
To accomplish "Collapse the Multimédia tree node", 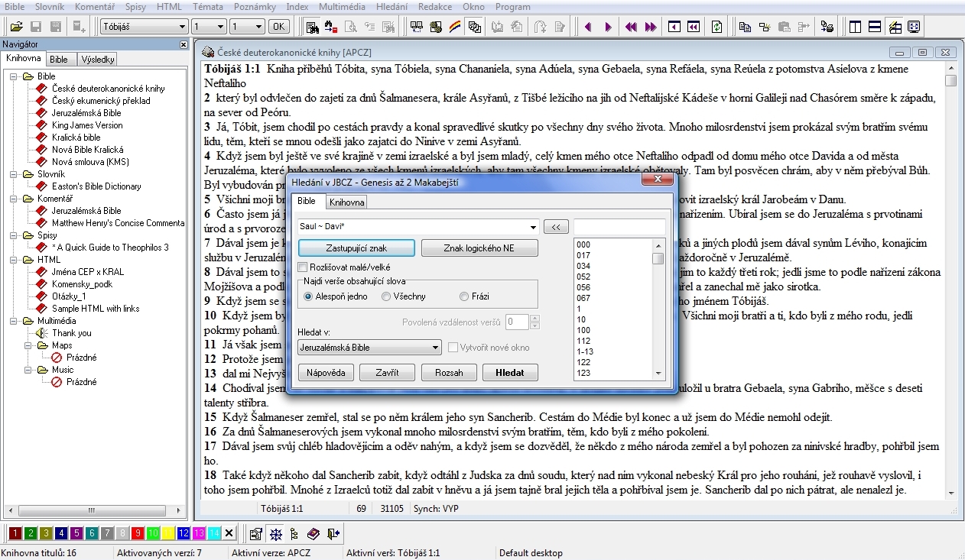I will tap(14, 321).
